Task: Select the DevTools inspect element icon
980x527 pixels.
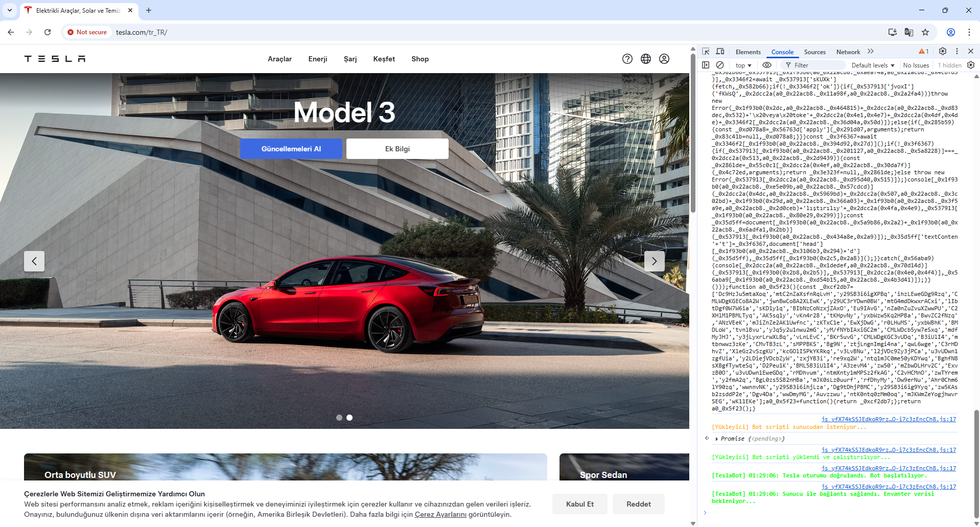Action: (706, 52)
